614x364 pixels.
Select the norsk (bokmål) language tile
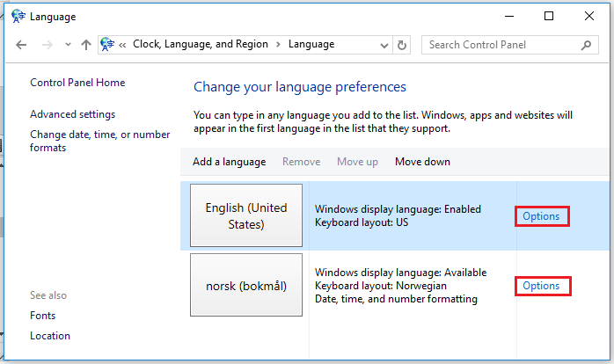pos(246,286)
